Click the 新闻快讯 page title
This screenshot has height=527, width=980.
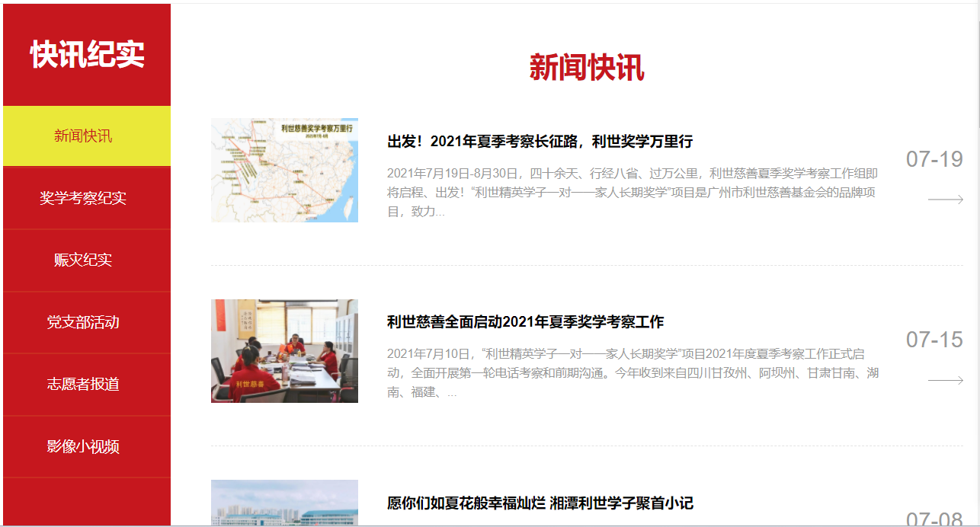pos(587,68)
